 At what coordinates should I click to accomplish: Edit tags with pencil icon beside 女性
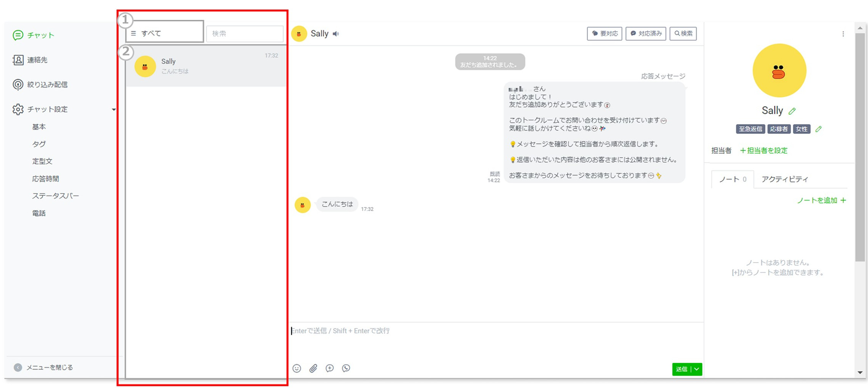coord(818,129)
